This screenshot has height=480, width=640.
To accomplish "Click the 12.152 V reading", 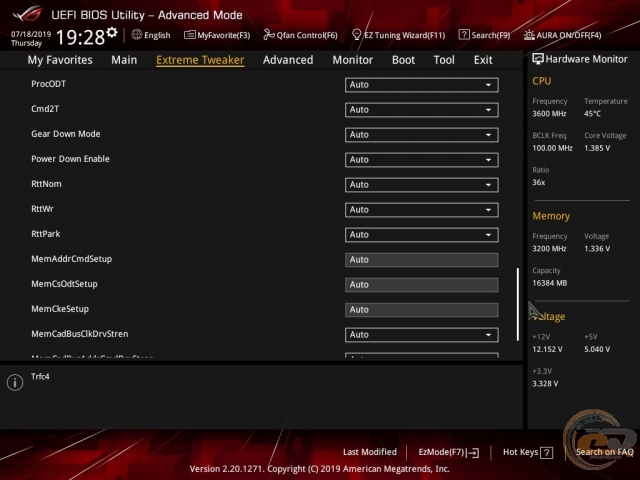I will click(547, 349).
